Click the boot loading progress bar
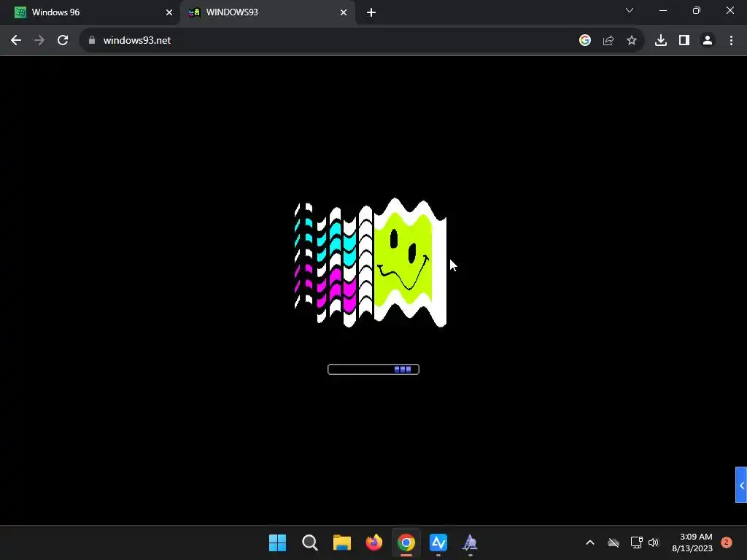This screenshot has width=747, height=560. pyautogui.click(x=373, y=370)
